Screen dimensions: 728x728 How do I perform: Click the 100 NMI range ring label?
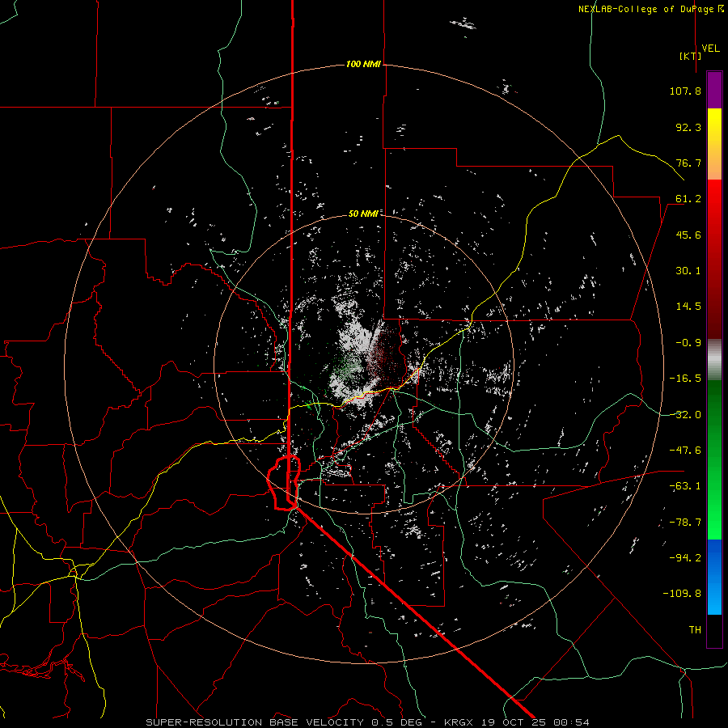(x=363, y=64)
